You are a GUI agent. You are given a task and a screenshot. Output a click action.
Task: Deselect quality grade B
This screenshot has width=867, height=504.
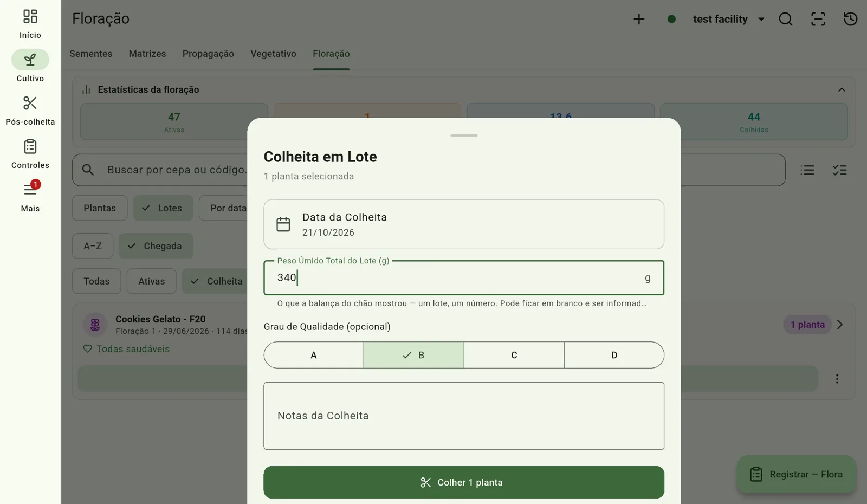414,355
